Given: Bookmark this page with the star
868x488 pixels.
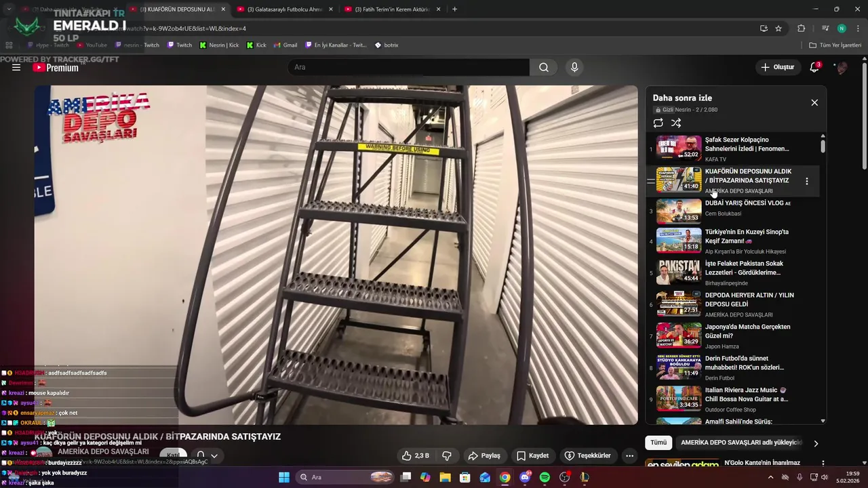Looking at the screenshot, I should [x=778, y=28].
